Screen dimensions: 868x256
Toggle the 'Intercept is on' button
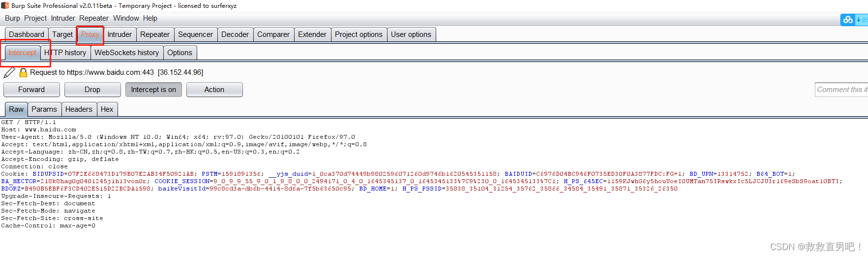(x=153, y=90)
